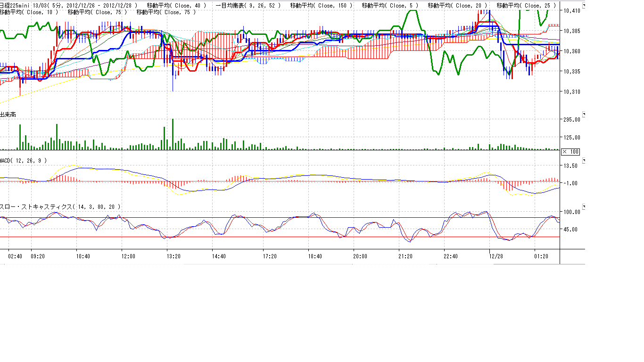Viewport: 644px width, 362px height.
Task: Click the tallest volume bar near 13:20
Action: pyautogui.click(x=173, y=134)
